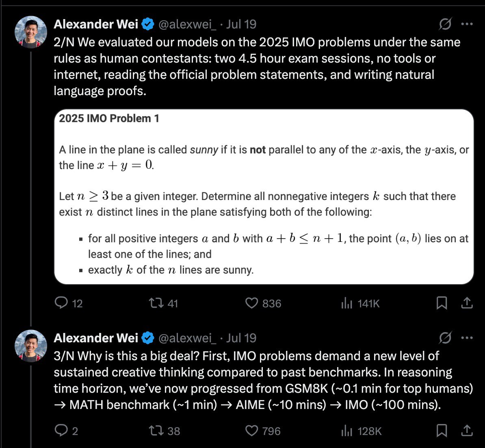The image size is (485, 448).
Task: Bookmark the 3/N big deal tweet
Action: click(442, 431)
